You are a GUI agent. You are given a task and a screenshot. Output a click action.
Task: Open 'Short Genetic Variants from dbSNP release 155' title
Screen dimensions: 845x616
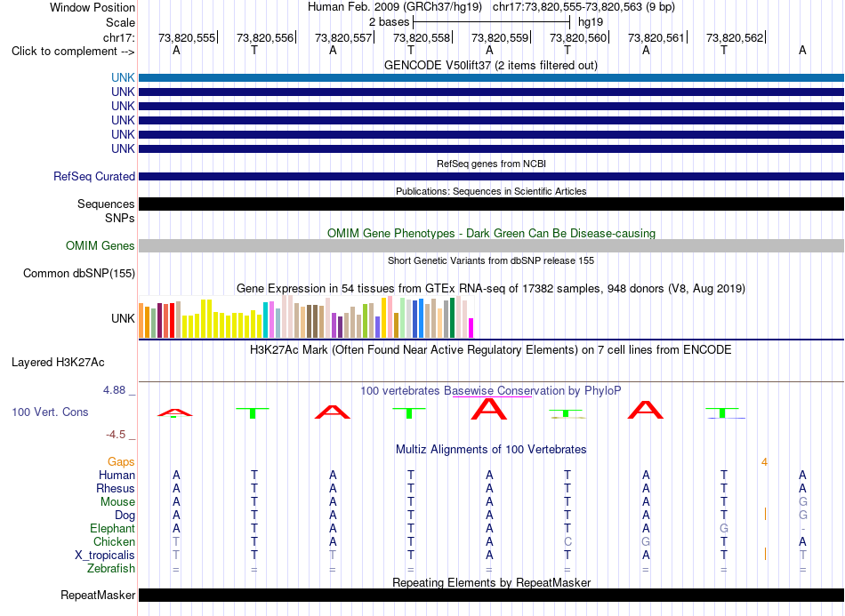point(491,260)
